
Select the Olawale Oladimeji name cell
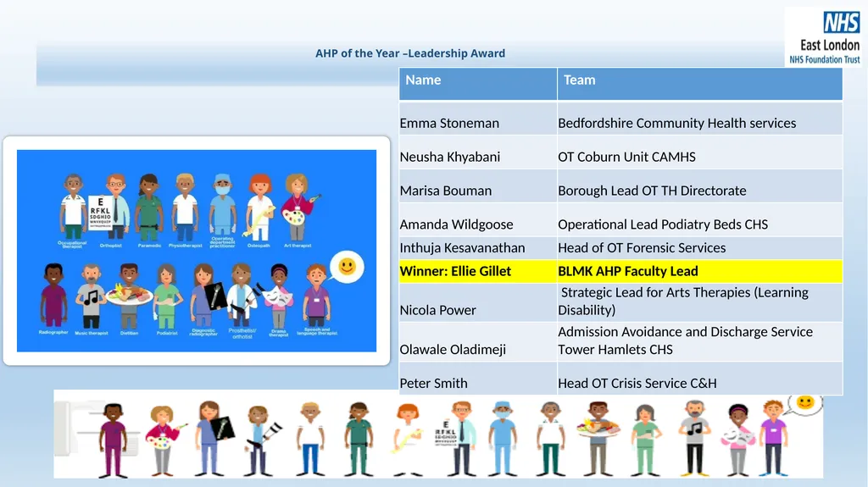[478, 342]
